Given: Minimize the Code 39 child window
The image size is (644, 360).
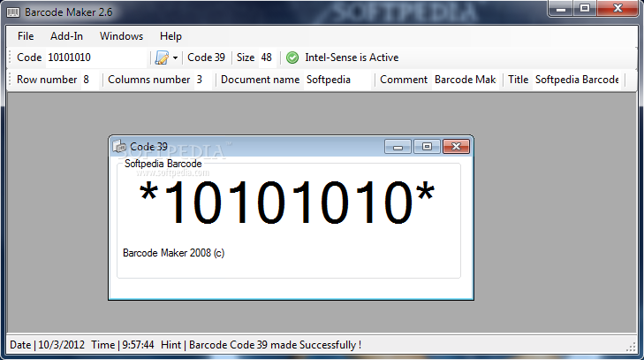Looking at the screenshot, I should click(x=398, y=147).
